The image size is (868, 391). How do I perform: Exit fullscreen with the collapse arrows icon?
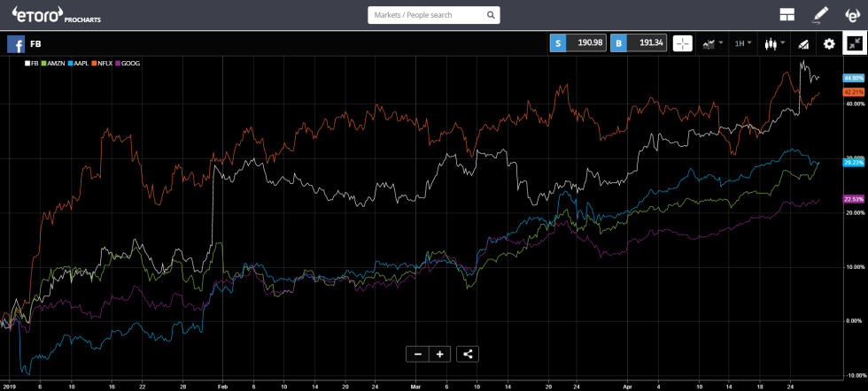pos(855,43)
